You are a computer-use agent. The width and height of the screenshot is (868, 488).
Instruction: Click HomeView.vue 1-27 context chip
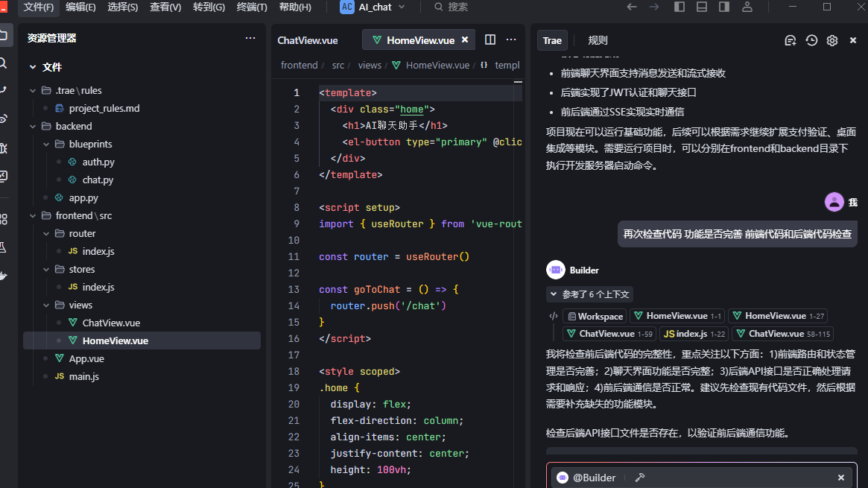779,316
